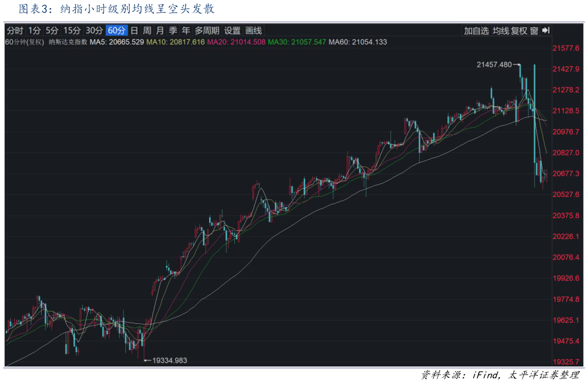Show the 周 weekly chart
588x383 pixels.
point(147,31)
